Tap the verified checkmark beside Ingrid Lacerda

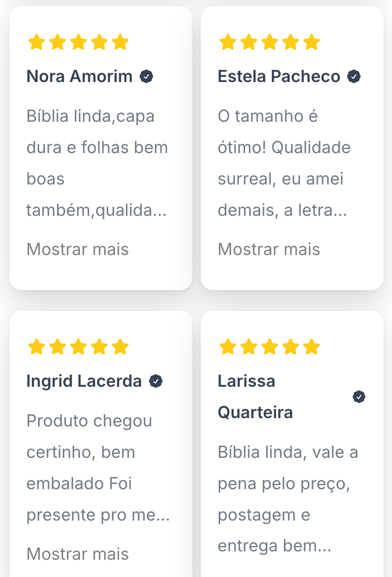(x=156, y=382)
